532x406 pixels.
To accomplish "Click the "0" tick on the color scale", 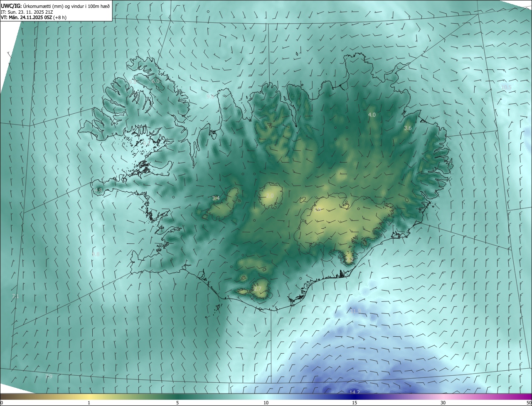I will [x=2, y=403].
